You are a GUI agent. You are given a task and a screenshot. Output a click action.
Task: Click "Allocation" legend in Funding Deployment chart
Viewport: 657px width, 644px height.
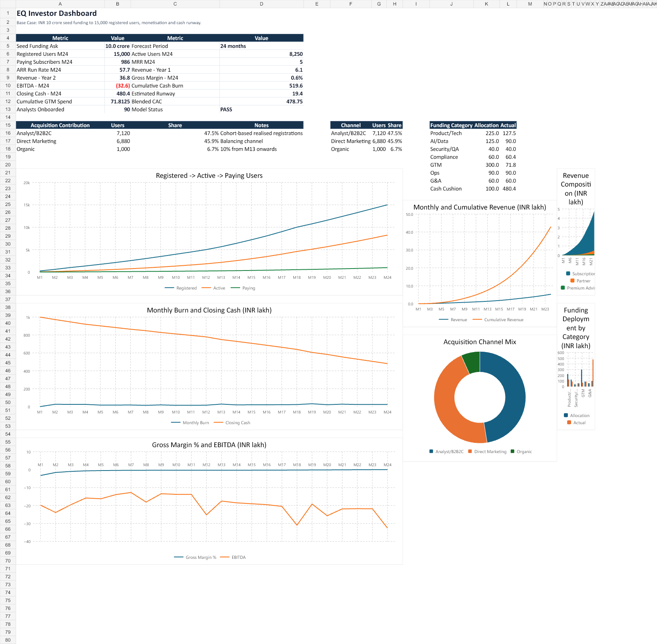point(577,415)
